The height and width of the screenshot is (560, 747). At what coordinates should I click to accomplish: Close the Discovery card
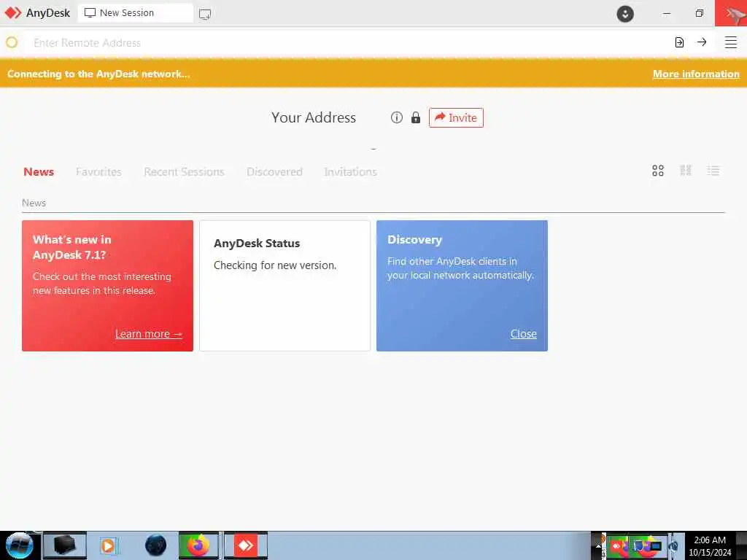click(x=524, y=334)
